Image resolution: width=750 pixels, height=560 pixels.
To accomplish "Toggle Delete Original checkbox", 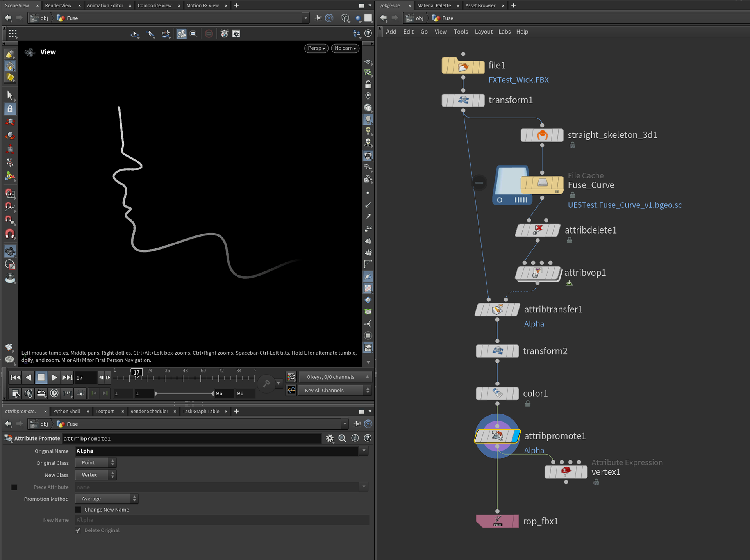I will [x=78, y=530].
